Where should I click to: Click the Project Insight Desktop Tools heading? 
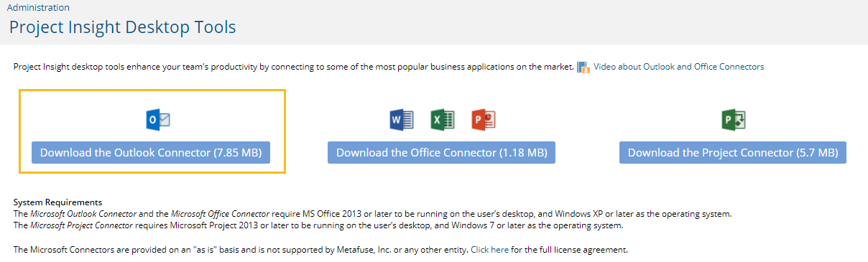(122, 27)
